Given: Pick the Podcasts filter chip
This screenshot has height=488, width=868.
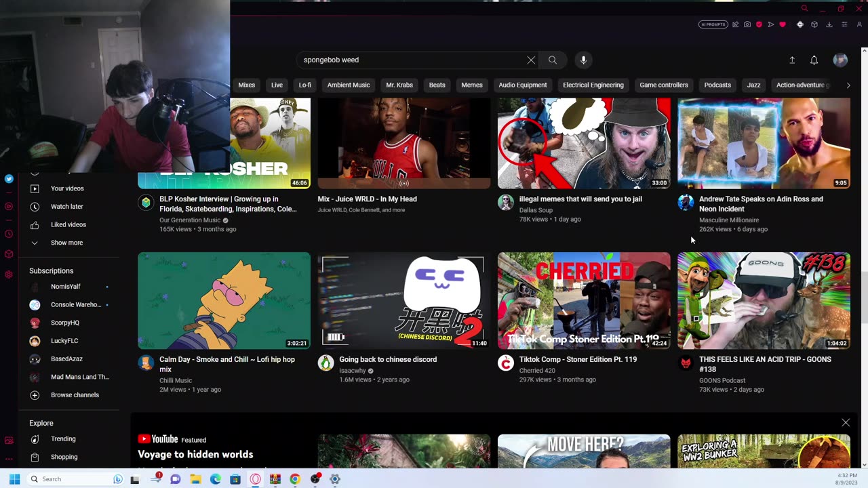Looking at the screenshot, I should 717,85.
